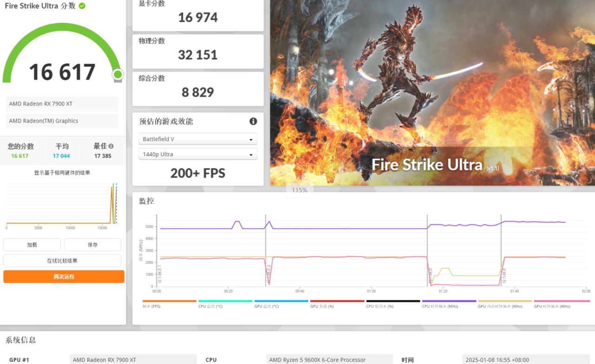Click 您的分数 value 16 617 in green
The height and width of the screenshot is (364, 595).
[x=20, y=156]
